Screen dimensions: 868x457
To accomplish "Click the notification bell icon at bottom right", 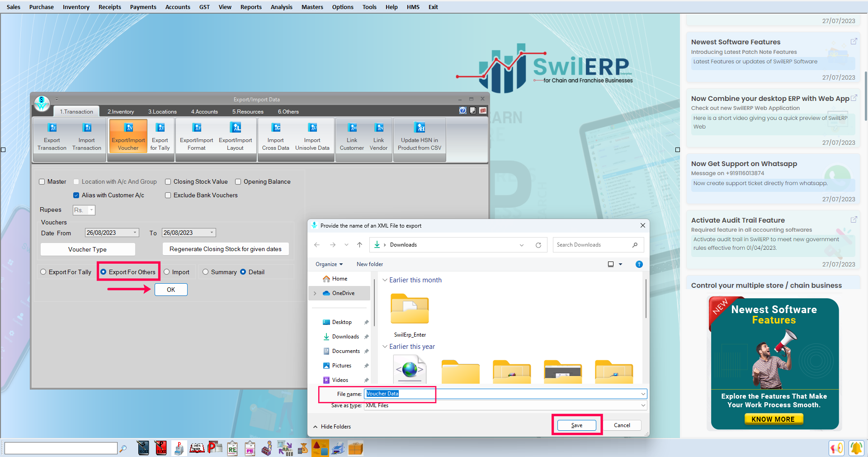I will coord(856,448).
